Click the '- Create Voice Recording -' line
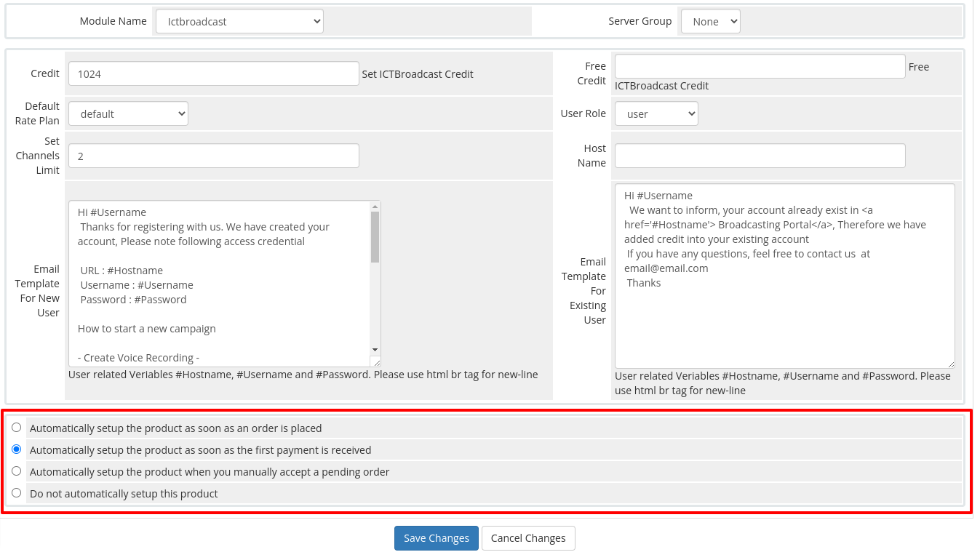This screenshot has height=560, width=980. pyautogui.click(x=138, y=358)
